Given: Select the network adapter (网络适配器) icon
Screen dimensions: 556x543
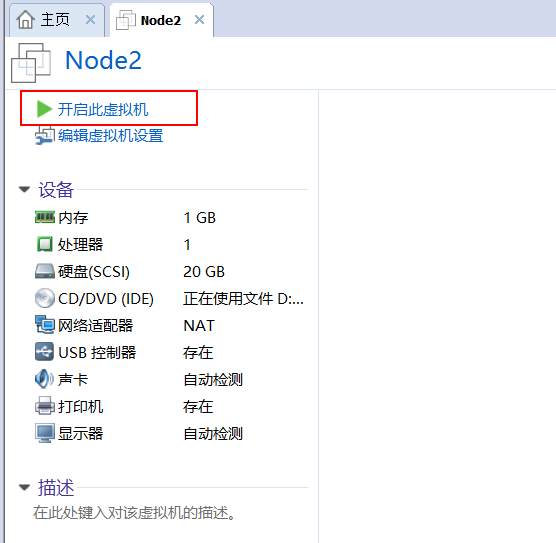Looking at the screenshot, I should tap(45, 325).
